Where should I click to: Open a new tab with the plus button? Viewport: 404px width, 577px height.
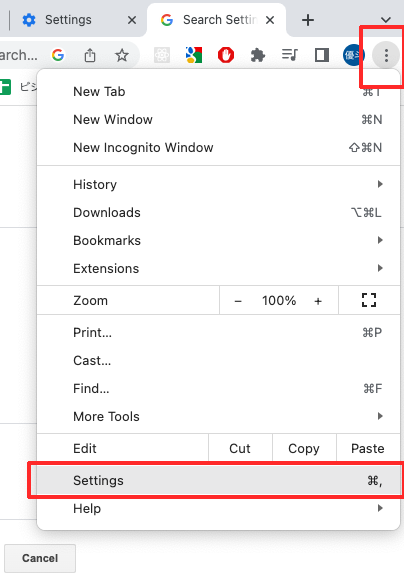[x=308, y=20]
